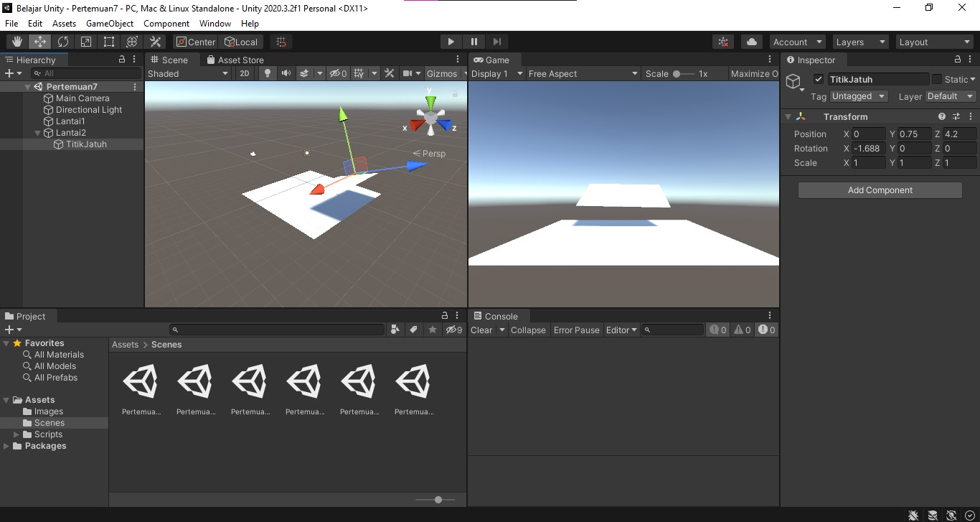
Task: Open Unity Cloud services icon
Action: (751, 42)
